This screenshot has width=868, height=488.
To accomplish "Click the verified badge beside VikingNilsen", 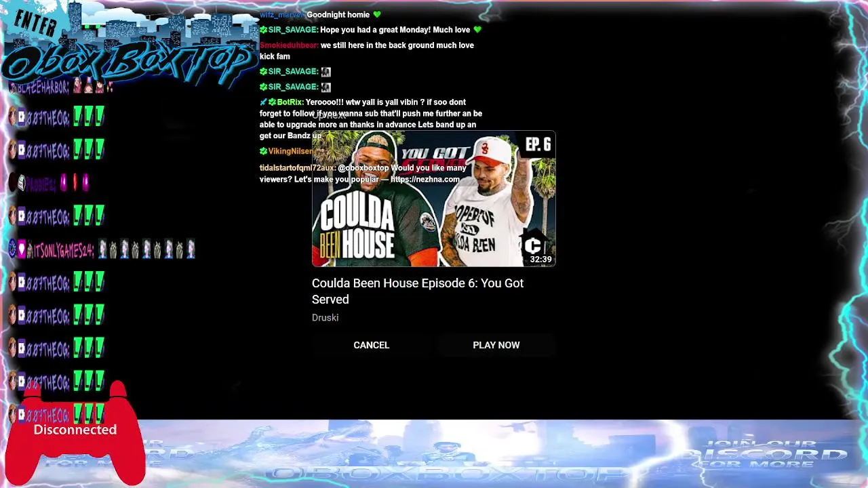I will 263,151.
